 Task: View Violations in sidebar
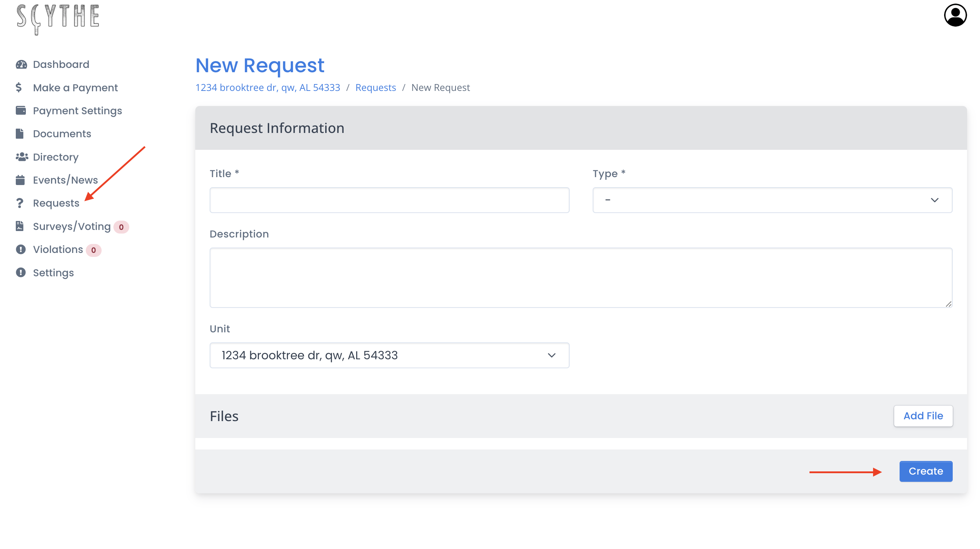[58, 249]
